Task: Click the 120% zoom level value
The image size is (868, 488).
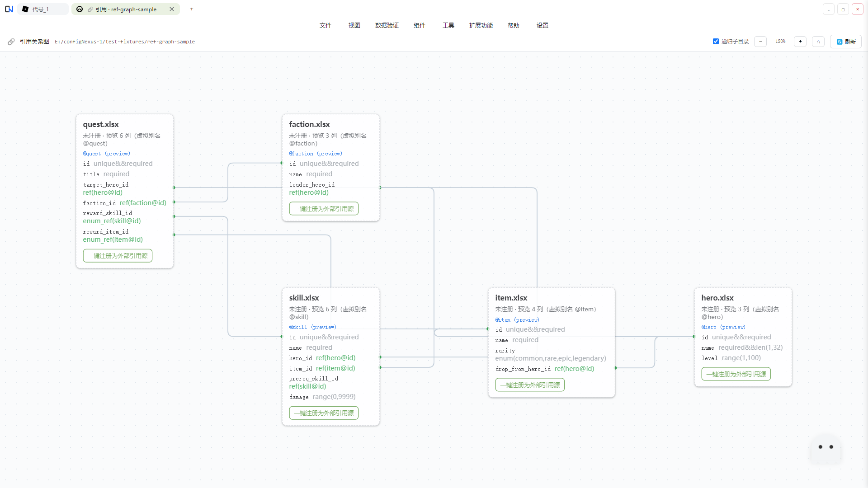Action: 780,42
